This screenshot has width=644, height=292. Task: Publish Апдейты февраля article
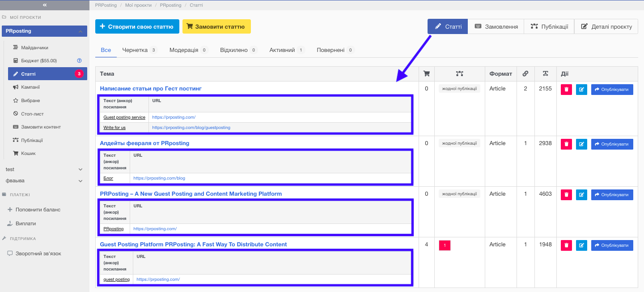click(x=612, y=144)
